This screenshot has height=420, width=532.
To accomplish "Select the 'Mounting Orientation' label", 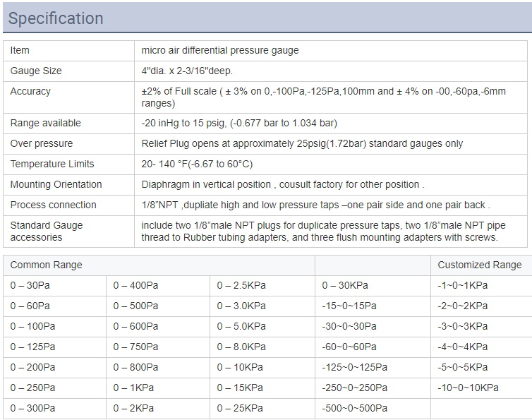I will click(x=56, y=184).
